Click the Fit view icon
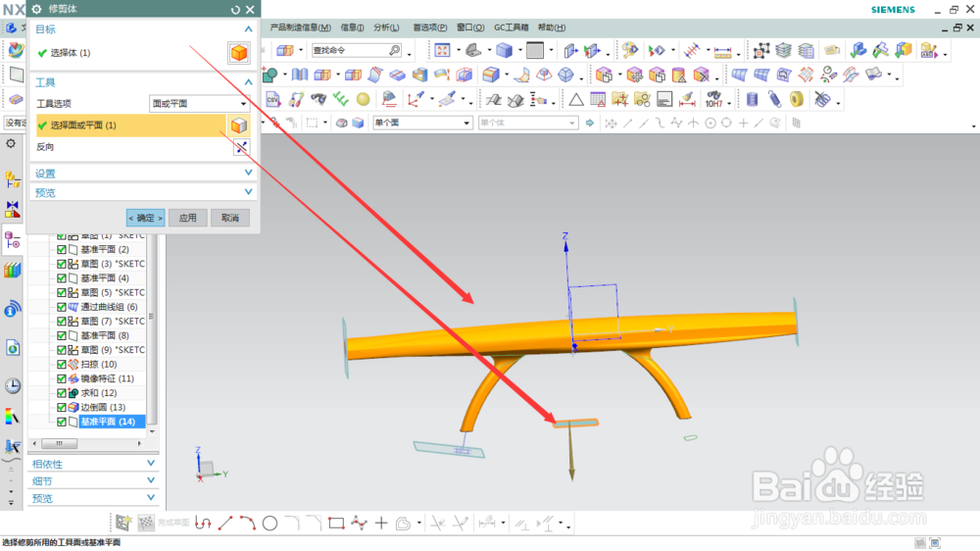This screenshot has width=980, height=551. [x=442, y=50]
